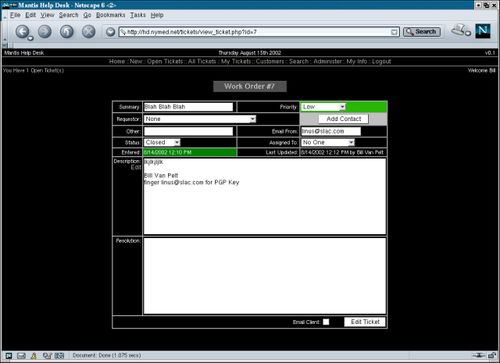Click the online/offline connection icon in status bar
Screen dimensions: 500x363
coord(479,355)
